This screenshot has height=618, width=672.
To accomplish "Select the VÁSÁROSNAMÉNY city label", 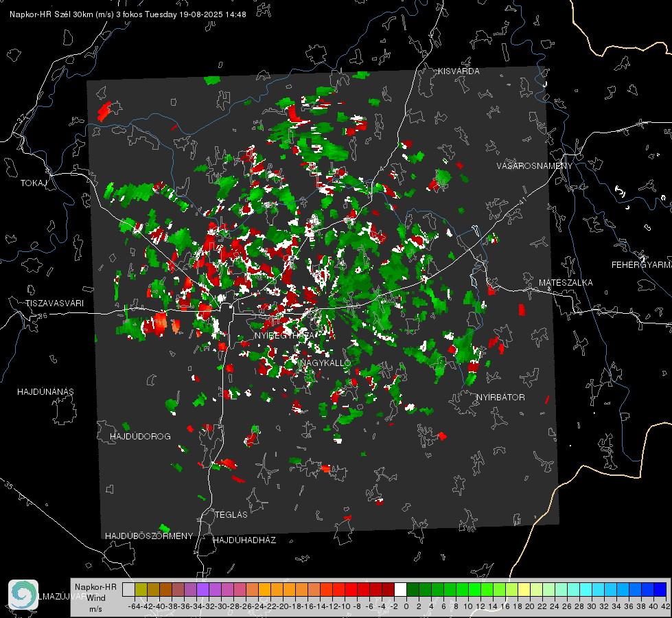I will pos(535,166).
